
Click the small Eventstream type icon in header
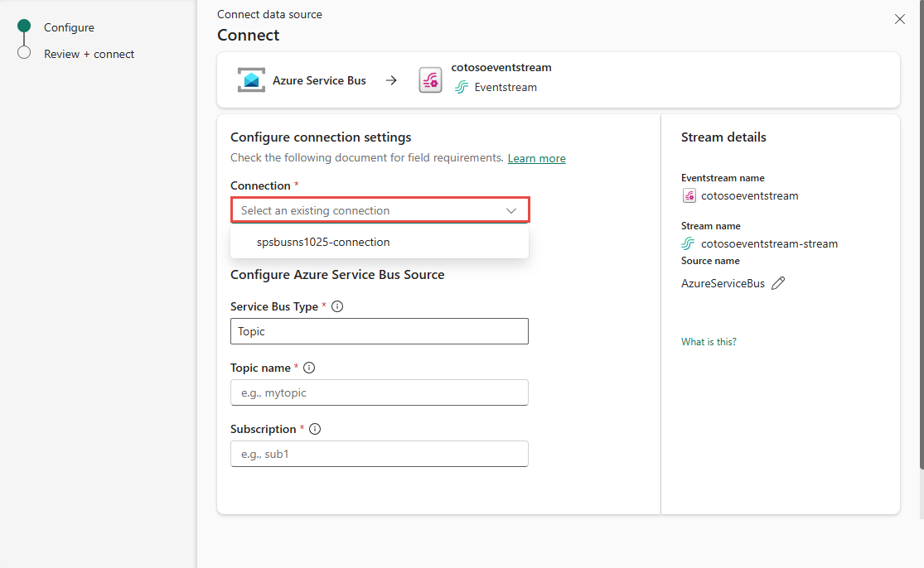[462, 87]
